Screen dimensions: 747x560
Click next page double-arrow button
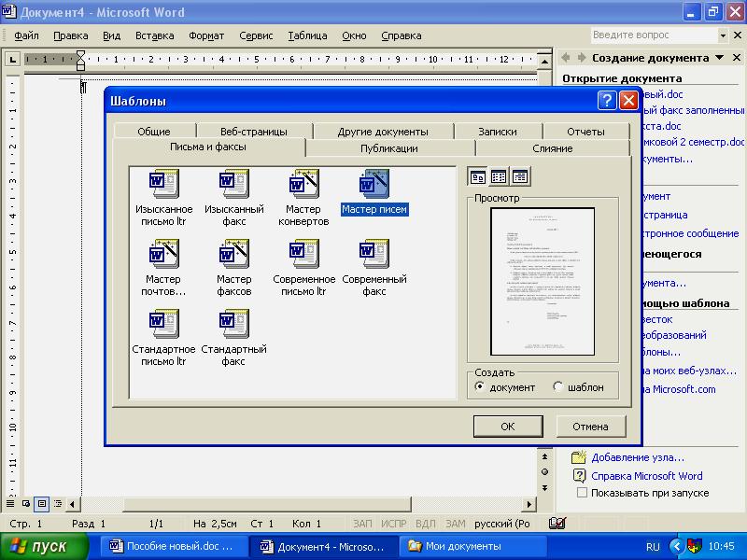(x=544, y=487)
